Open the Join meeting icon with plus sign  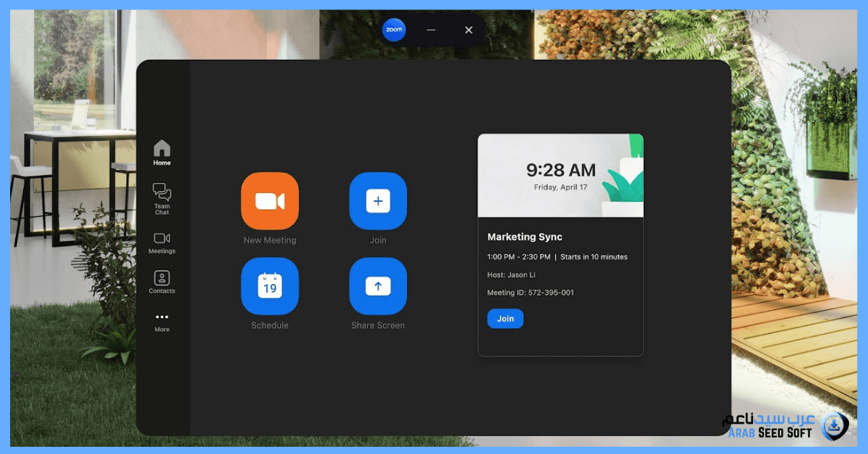coord(378,201)
